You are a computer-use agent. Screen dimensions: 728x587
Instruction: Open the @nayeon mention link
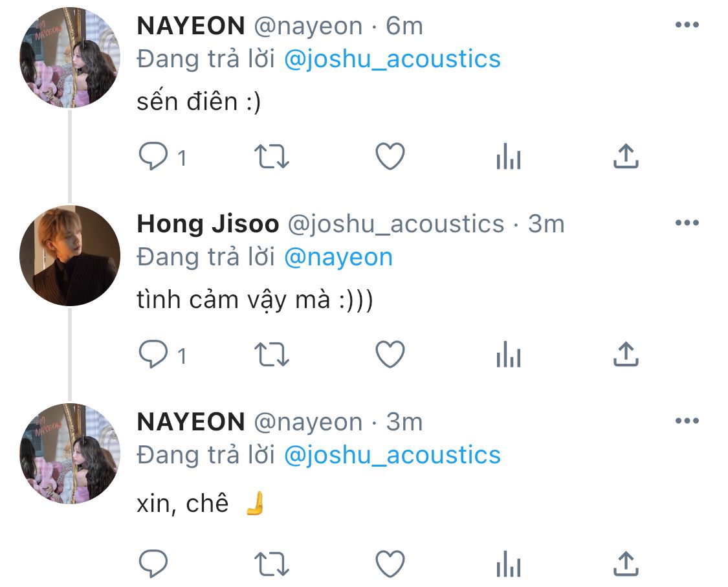click(x=338, y=258)
